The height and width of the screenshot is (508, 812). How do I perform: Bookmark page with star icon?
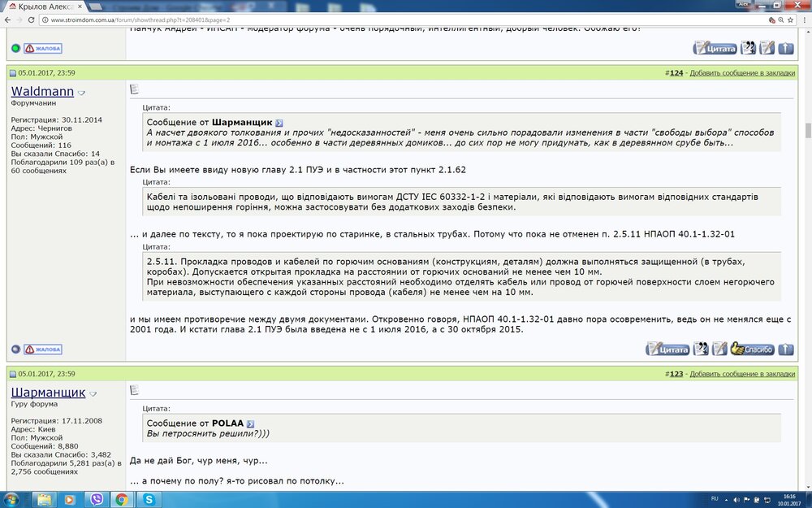(790, 20)
